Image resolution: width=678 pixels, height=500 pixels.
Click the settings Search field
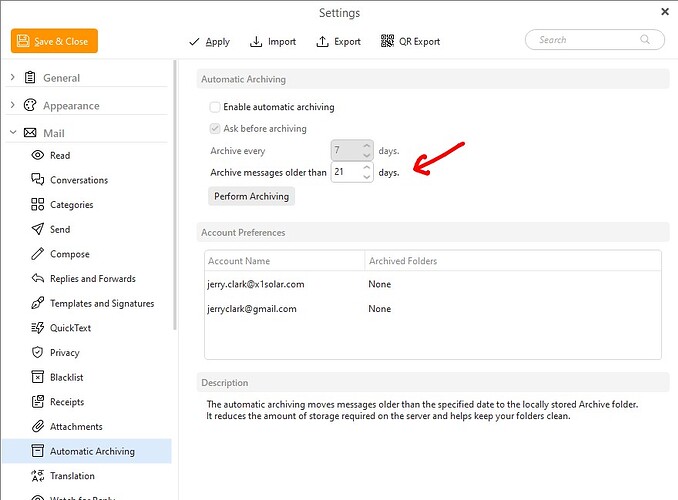[585, 40]
